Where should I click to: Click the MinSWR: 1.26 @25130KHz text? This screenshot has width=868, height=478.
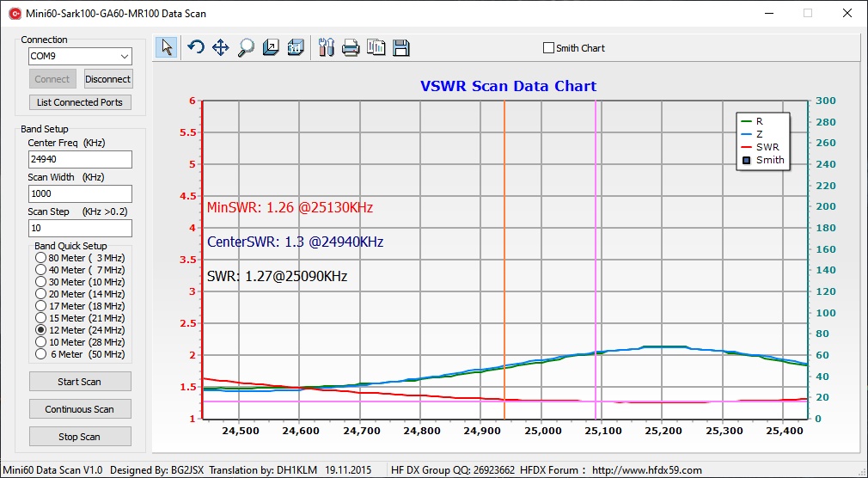click(x=290, y=208)
